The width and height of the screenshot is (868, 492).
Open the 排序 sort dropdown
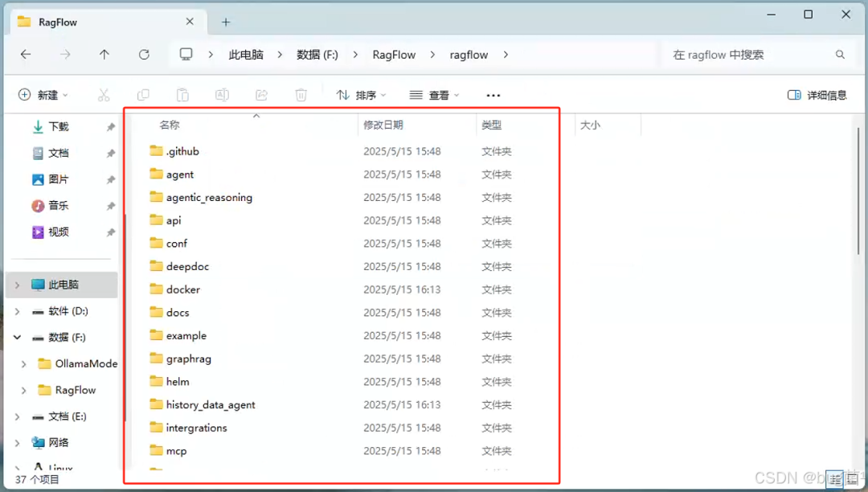[x=361, y=95]
